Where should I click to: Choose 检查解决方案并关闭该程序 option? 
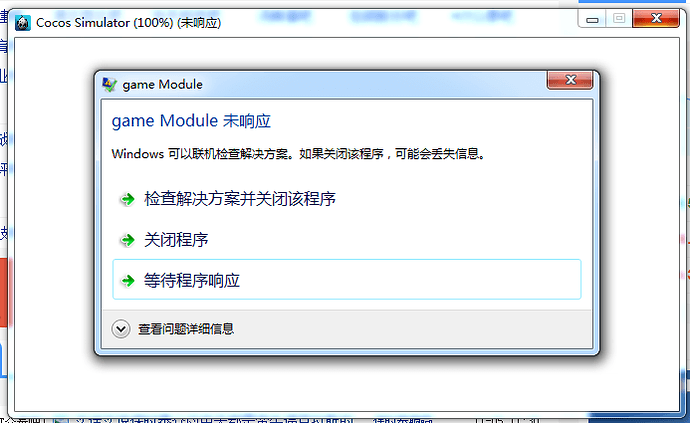coord(240,199)
